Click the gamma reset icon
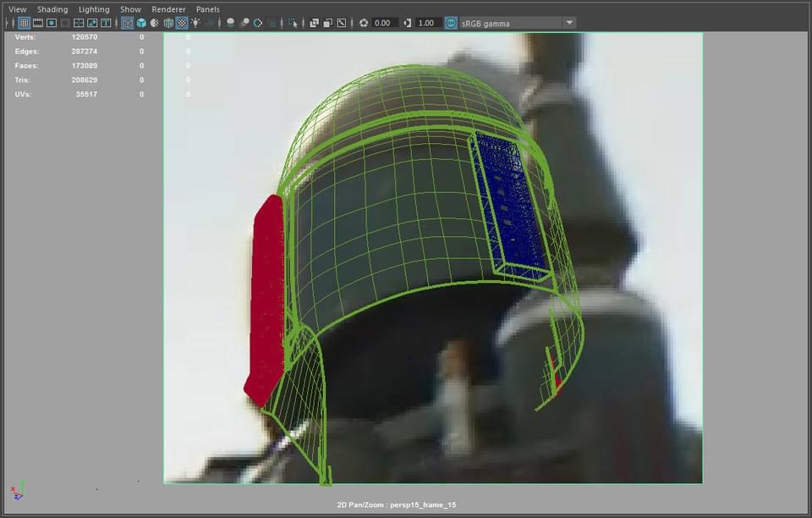The width and height of the screenshot is (812, 518). [408, 23]
